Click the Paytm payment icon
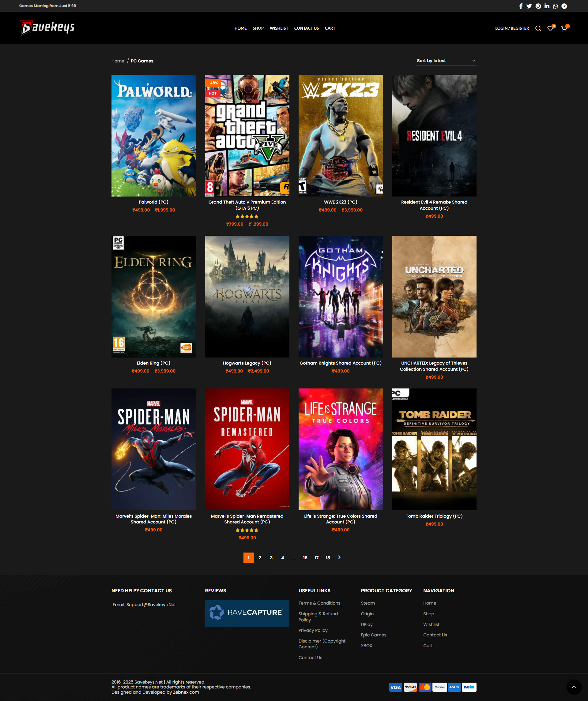 point(469,687)
